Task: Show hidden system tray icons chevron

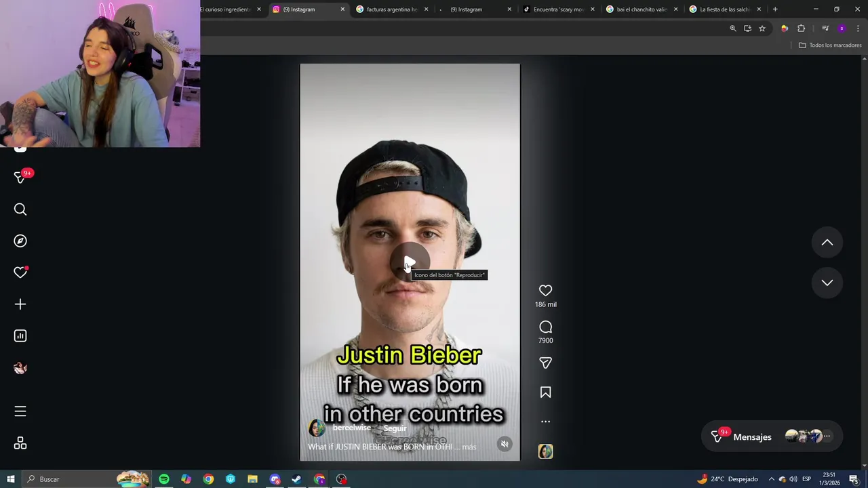Action: 771,479
